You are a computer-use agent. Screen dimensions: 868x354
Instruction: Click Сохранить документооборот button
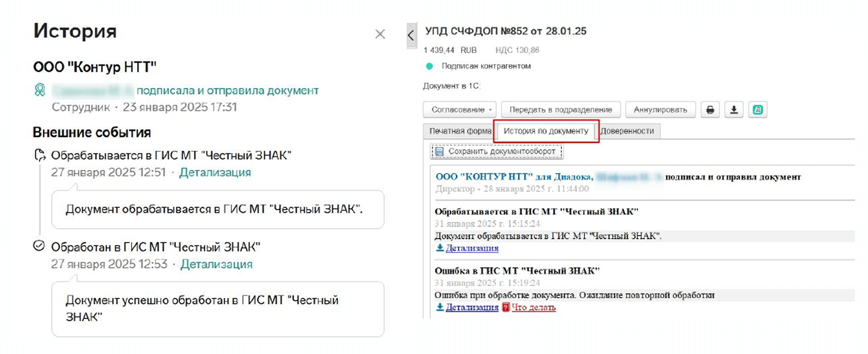(498, 151)
